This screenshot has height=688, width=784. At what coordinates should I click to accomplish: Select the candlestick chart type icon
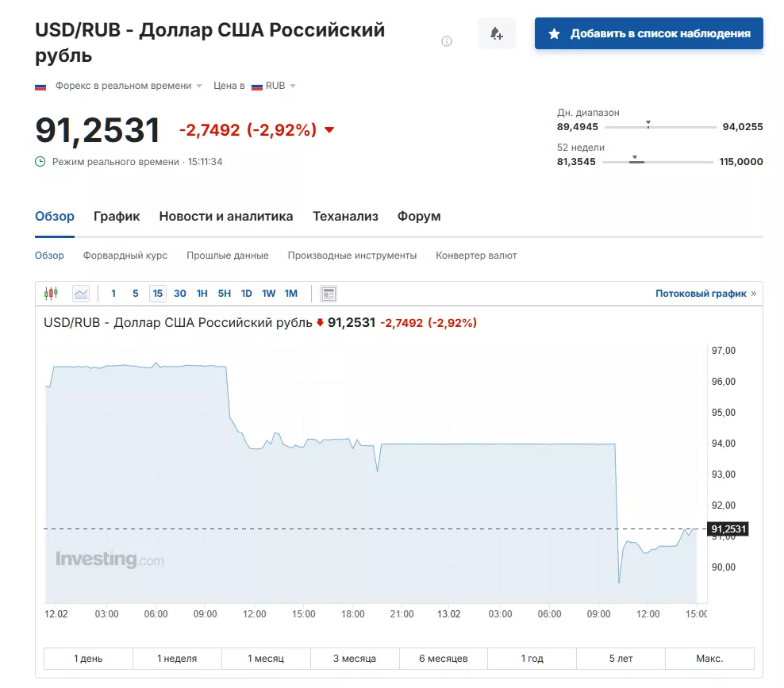[x=51, y=293]
